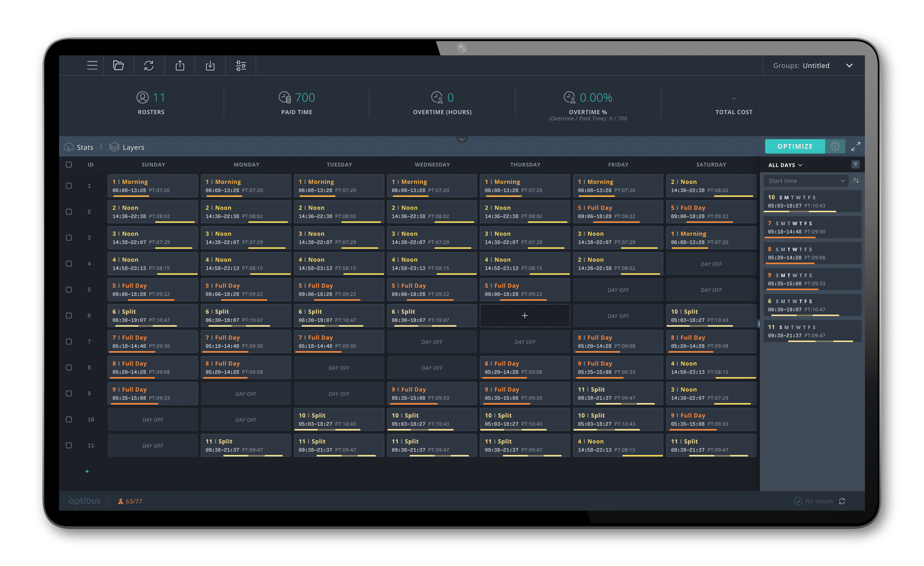The image size is (924, 566).
Task: Add a new roster row with plus
Action: coord(87,471)
